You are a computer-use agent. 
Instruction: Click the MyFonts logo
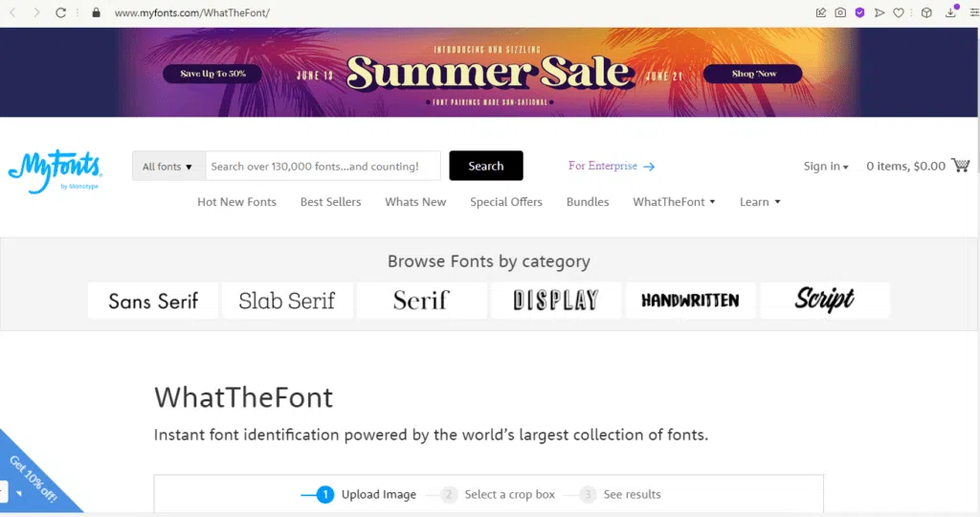tap(54, 172)
